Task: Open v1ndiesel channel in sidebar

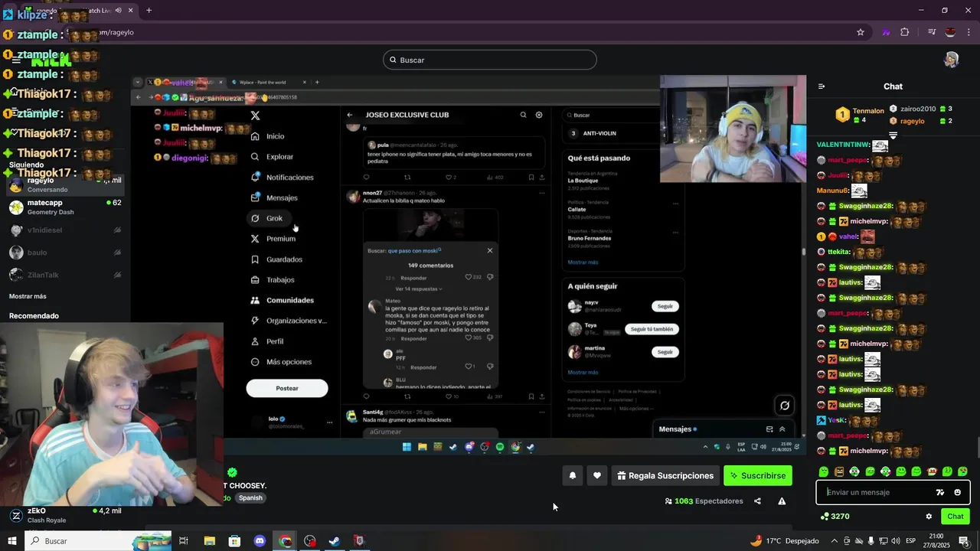Action: [x=65, y=230]
